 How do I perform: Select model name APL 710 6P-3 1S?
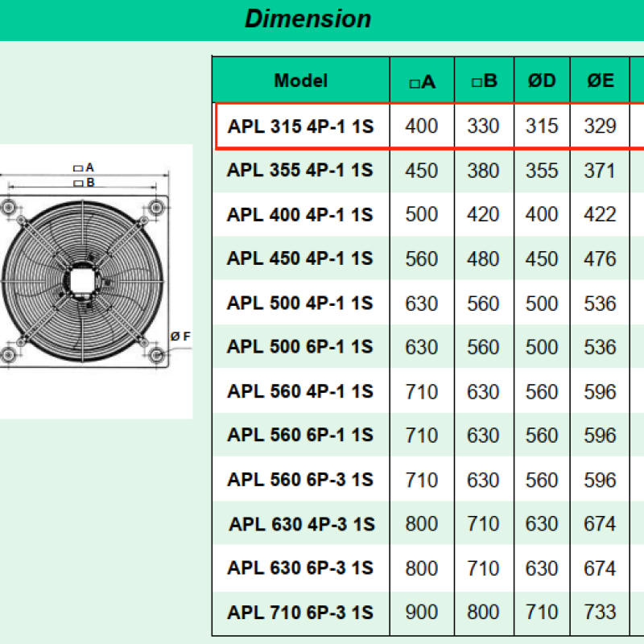tap(299, 613)
